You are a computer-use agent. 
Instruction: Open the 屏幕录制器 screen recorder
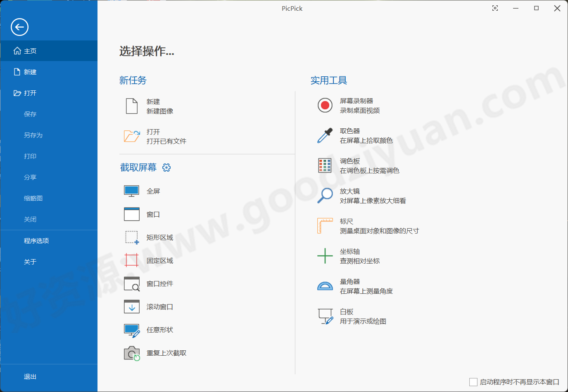pos(325,105)
